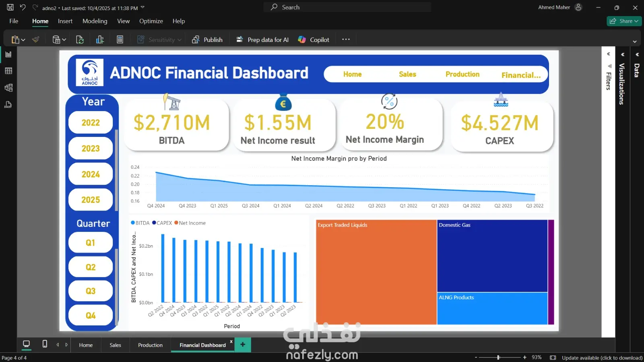Toggle the 2025 year slicer option
The image size is (644, 362).
[91, 200]
